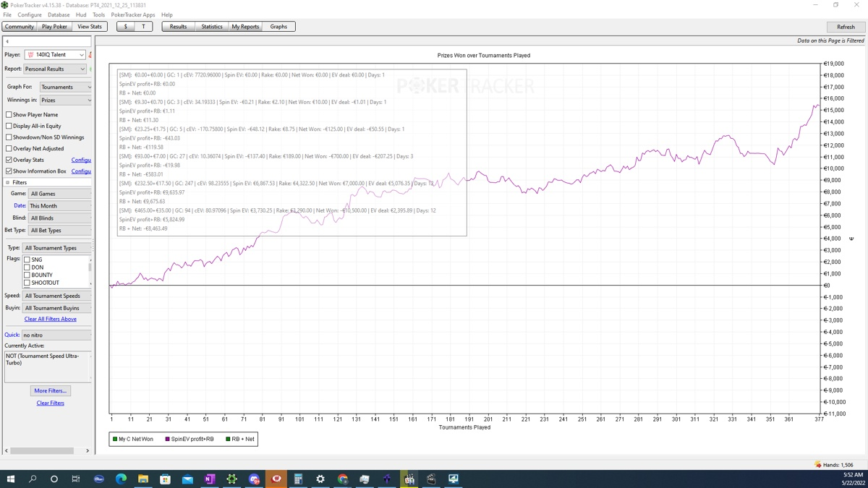
Task: Switch to the Statistics tab
Action: click(212, 27)
